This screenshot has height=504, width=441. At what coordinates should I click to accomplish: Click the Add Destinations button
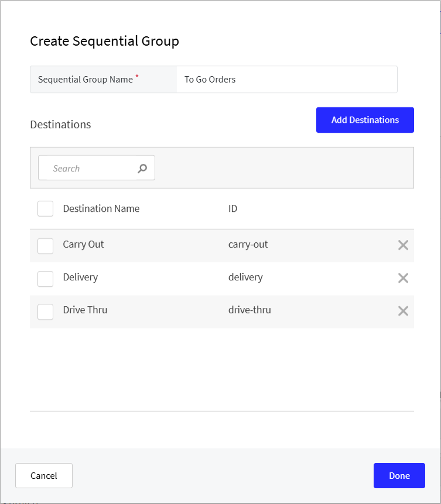pos(365,119)
